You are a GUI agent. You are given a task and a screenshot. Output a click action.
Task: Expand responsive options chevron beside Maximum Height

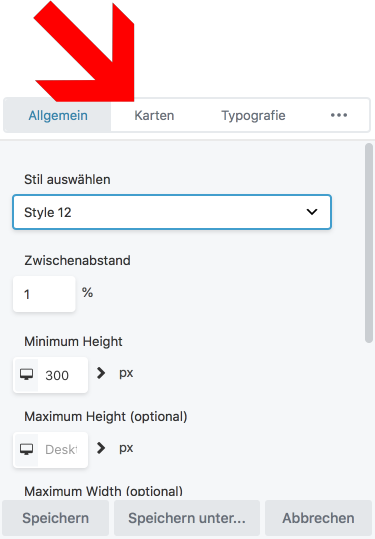coord(101,448)
